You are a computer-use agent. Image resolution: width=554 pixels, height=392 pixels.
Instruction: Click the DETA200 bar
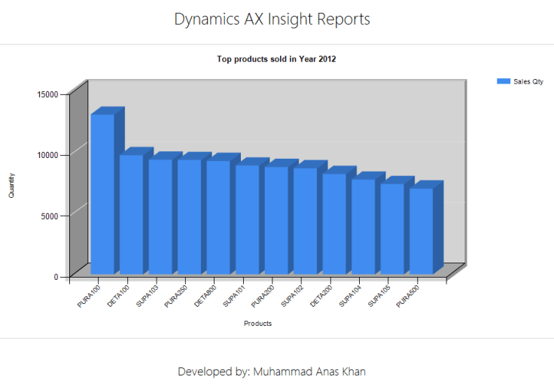click(333, 223)
